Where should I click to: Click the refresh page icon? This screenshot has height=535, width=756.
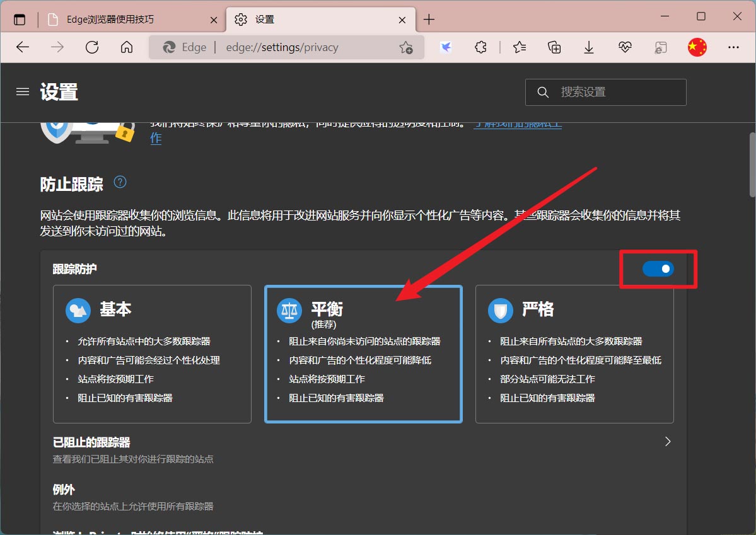pos(92,47)
